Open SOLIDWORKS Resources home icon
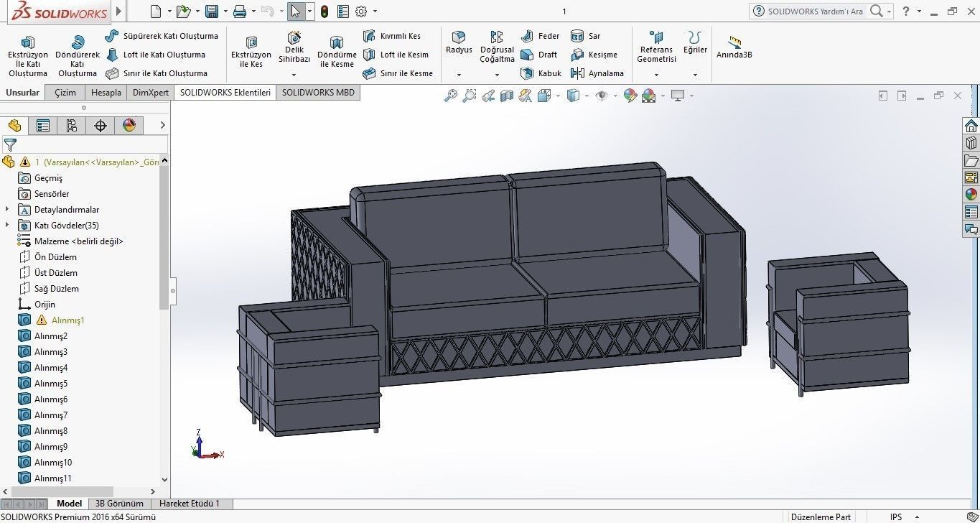Viewport: 980px width, 523px height. (971, 126)
